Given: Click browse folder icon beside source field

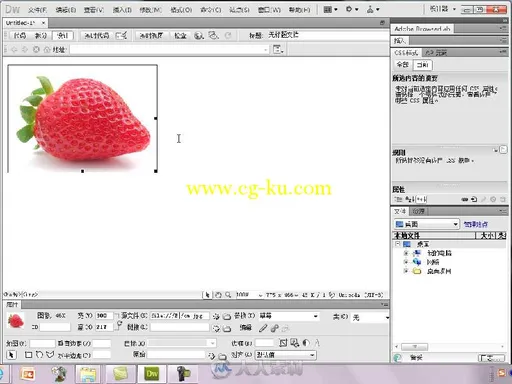Looking at the screenshot, I should [x=227, y=316].
